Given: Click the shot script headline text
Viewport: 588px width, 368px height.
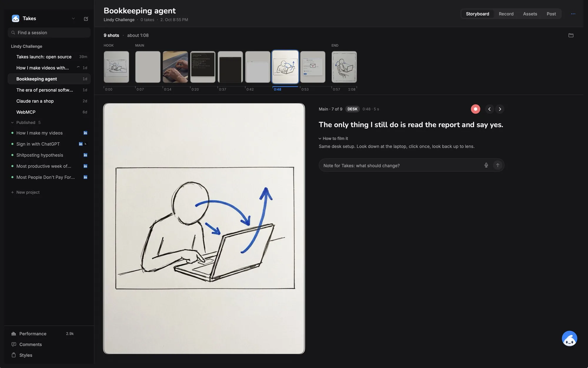Looking at the screenshot, I should pyautogui.click(x=411, y=125).
